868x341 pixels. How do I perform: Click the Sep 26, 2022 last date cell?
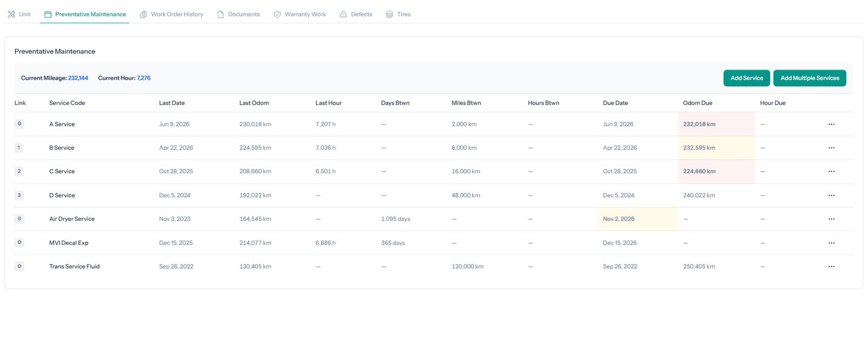[176, 267]
